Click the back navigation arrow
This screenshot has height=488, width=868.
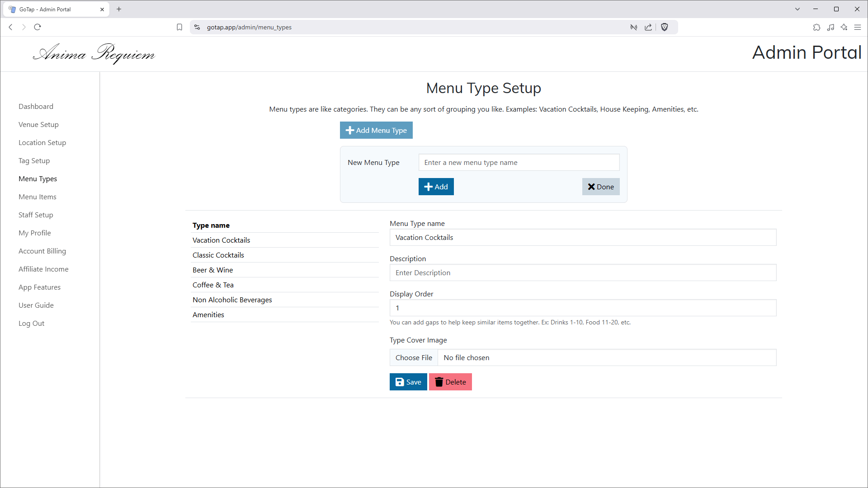[10, 27]
